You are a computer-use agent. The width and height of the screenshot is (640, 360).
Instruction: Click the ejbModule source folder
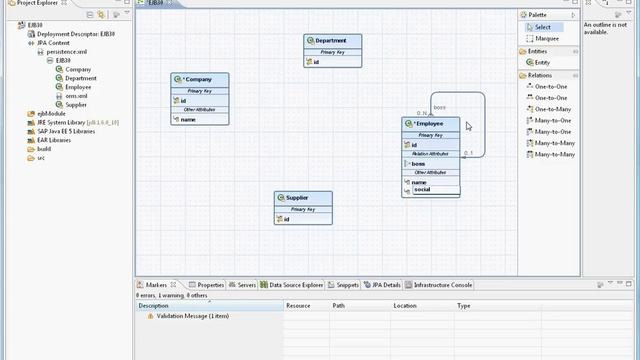(51, 113)
